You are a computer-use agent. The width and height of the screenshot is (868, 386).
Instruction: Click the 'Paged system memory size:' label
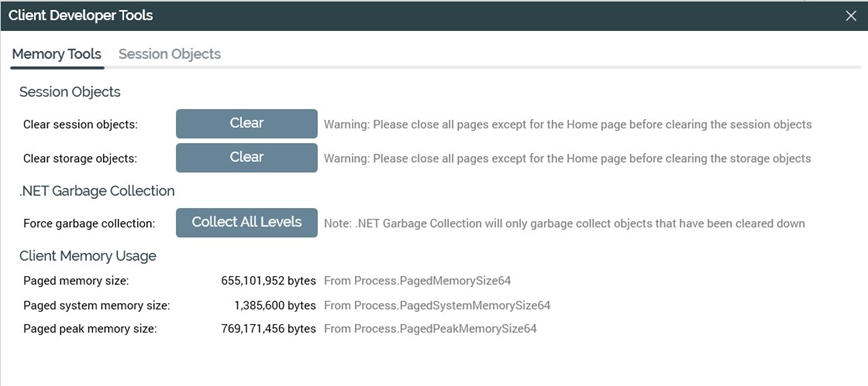[96, 305]
